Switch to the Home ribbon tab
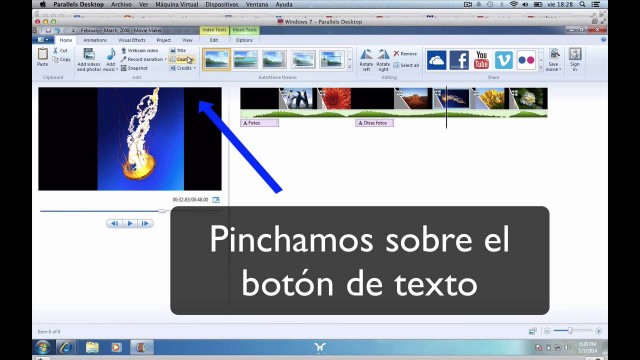The image size is (640, 360). coord(66,40)
